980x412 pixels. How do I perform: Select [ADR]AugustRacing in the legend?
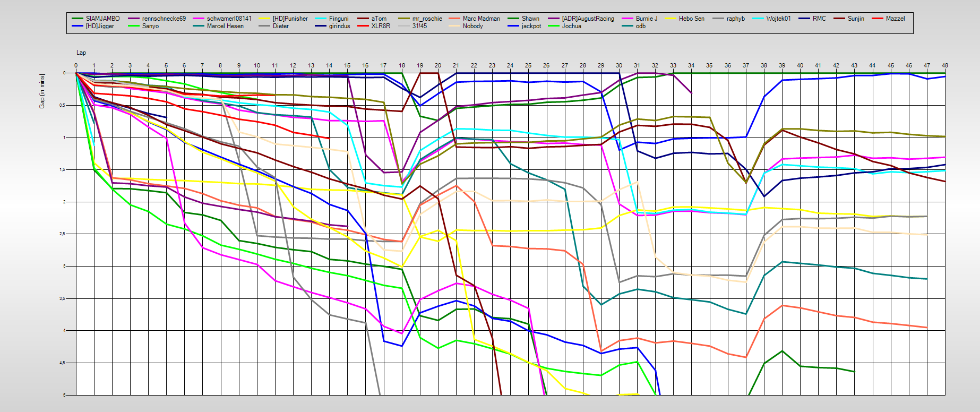(x=588, y=19)
